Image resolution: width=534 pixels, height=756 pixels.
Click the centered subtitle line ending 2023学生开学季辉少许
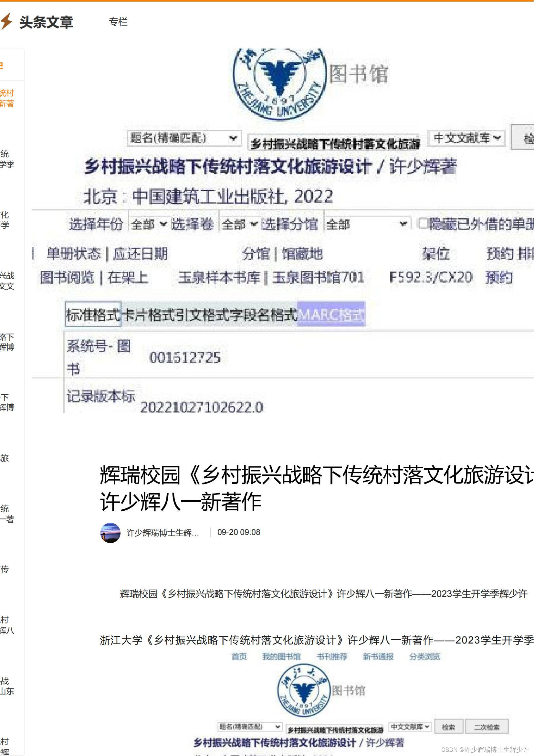[x=324, y=594]
